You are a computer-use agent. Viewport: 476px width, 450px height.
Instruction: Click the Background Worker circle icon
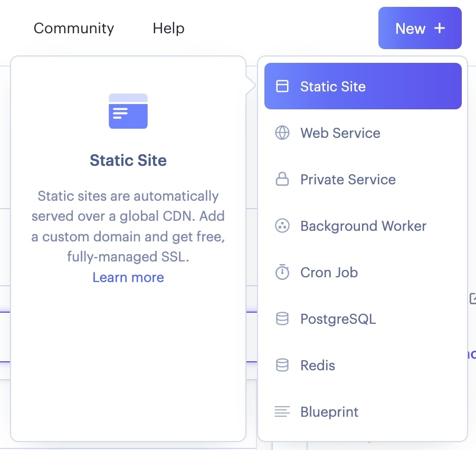point(282,226)
